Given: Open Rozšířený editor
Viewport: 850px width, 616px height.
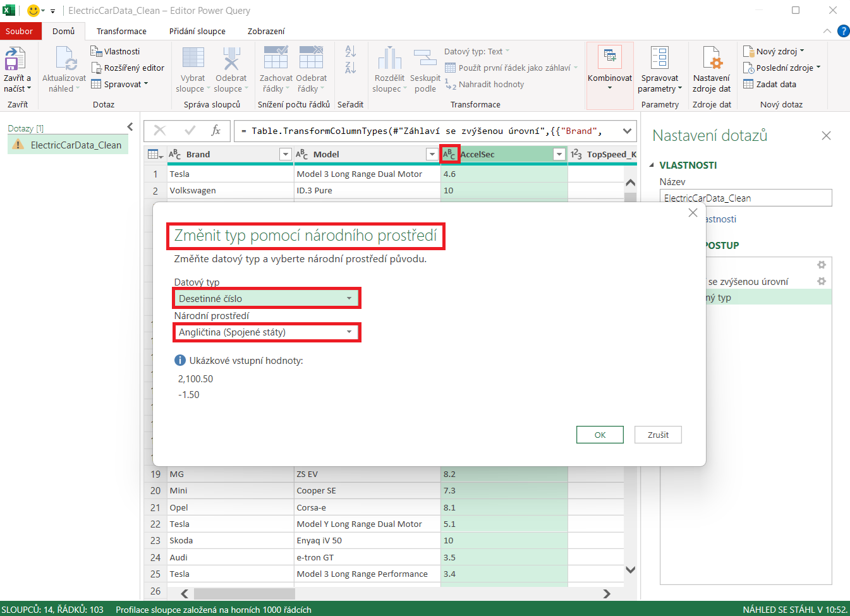Looking at the screenshot, I should (128, 68).
